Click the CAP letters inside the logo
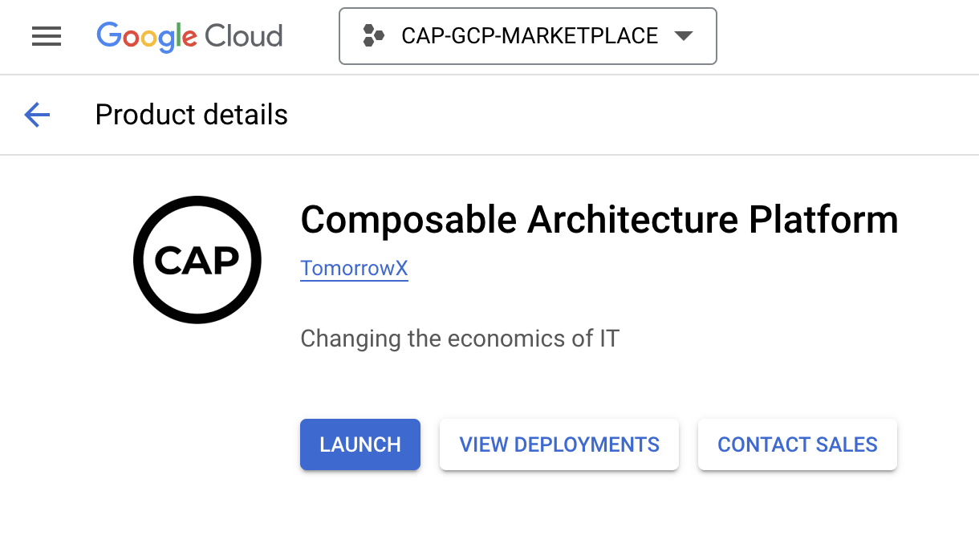Screen dimensions: 979x560 pos(197,261)
